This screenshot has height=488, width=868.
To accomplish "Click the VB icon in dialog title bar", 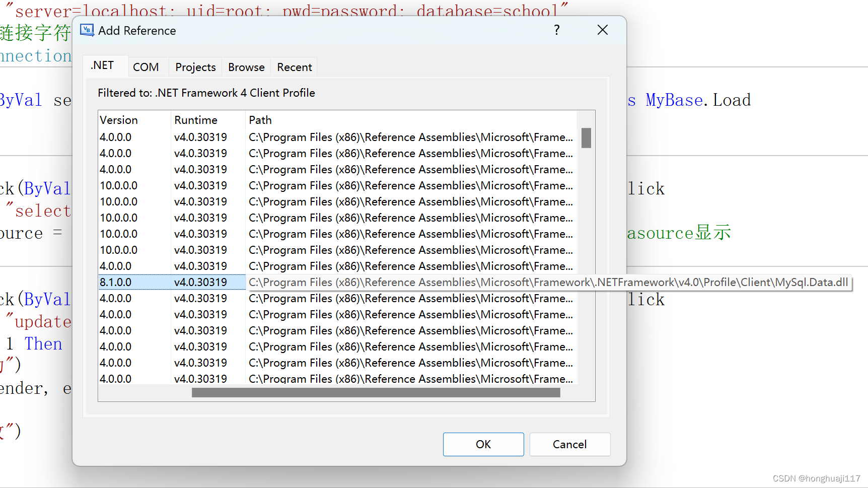I will point(86,30).
